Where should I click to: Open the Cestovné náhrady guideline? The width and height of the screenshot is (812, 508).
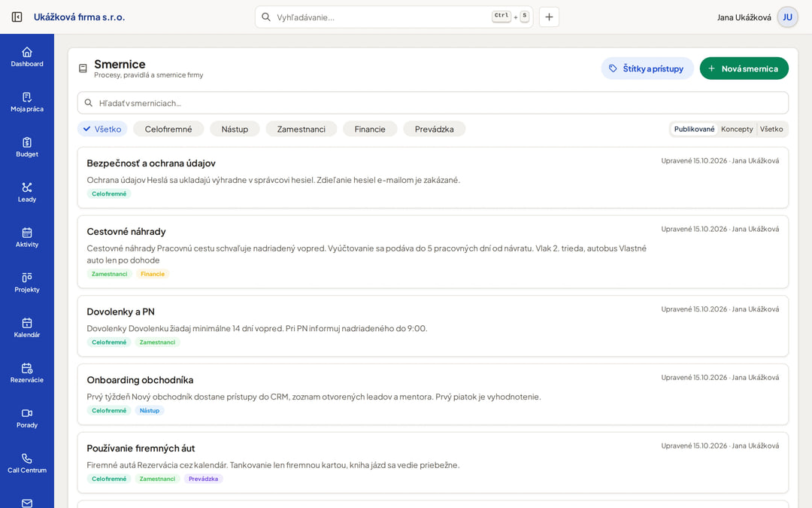[433, 252]
